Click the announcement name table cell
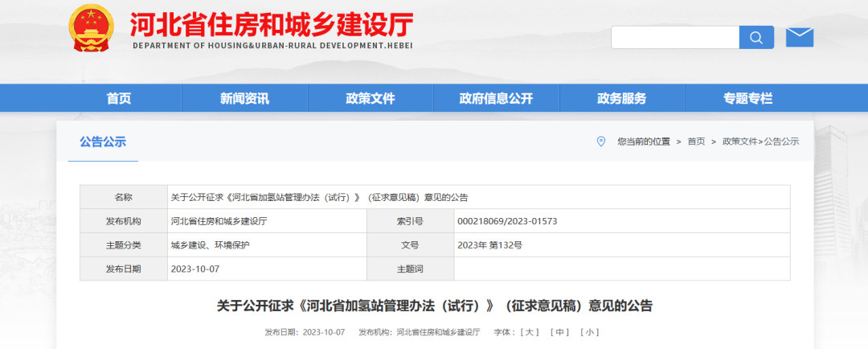This screenshot has height=349, width=868. click(x=479, y=197)
